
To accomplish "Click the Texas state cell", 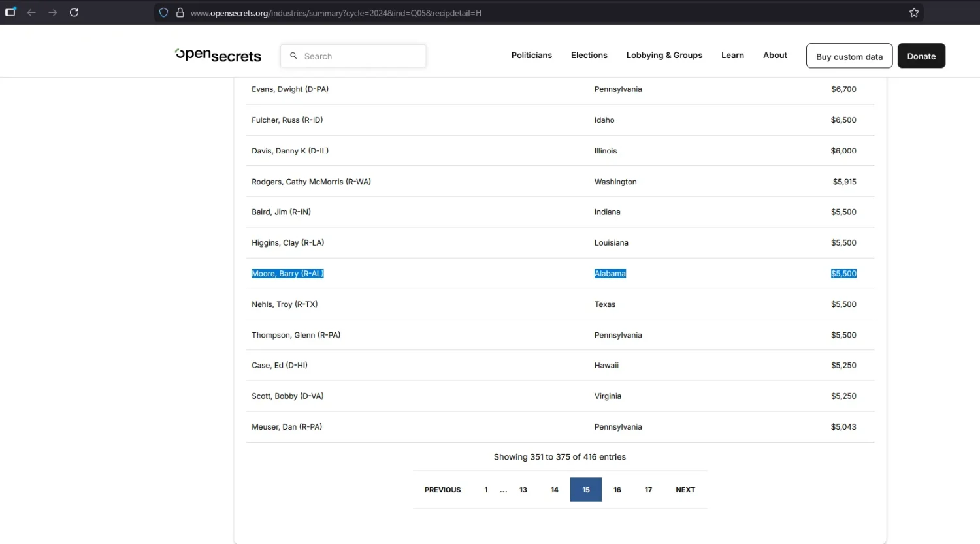I will pyautogui.click(x=605, y=304).
